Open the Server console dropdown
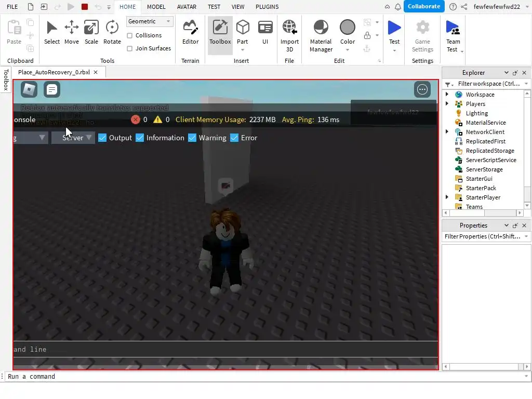Screen dimensions: 532x399 pos(73,138)
